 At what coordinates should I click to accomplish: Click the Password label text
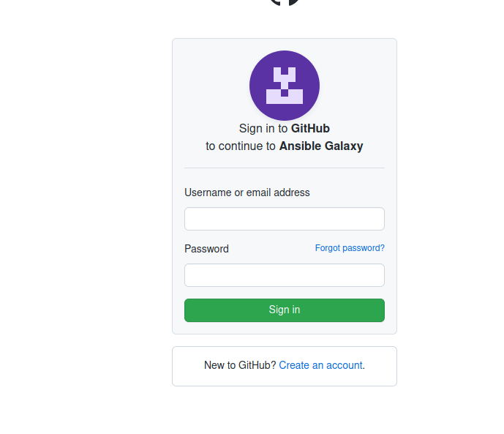click(x=206, y=249)
